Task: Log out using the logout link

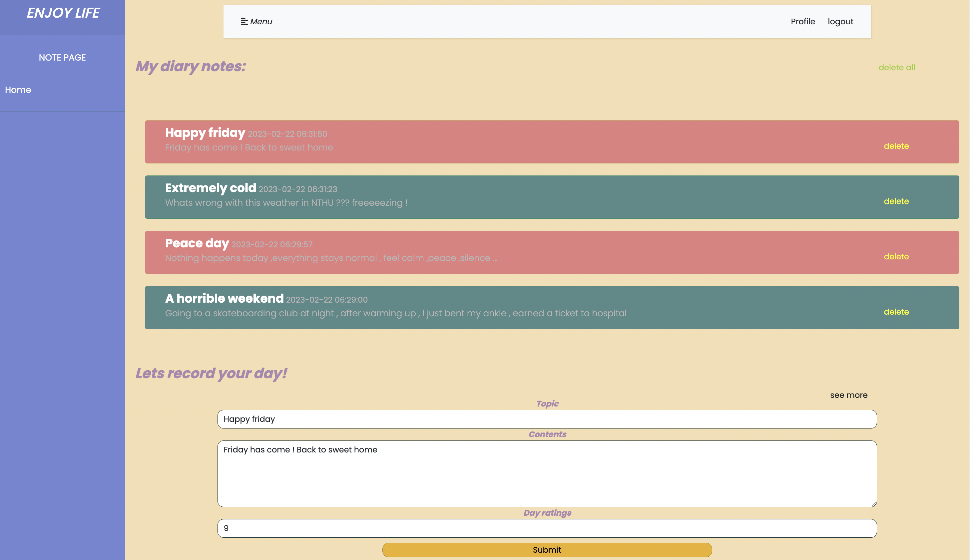Action: (x=840, y=22)
